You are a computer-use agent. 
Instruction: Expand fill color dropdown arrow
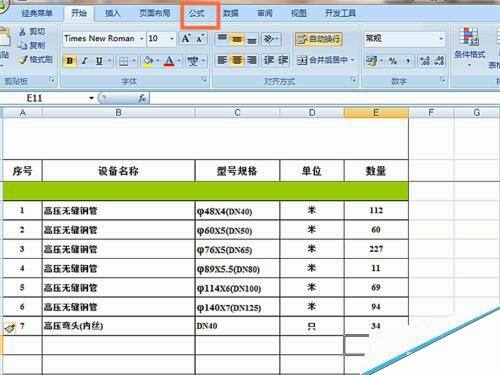click(158, 61)
